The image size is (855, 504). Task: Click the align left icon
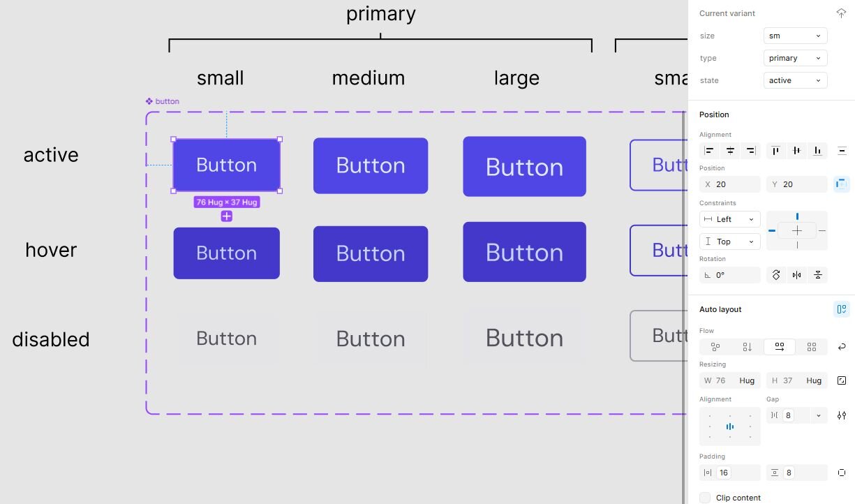[709, 151]
